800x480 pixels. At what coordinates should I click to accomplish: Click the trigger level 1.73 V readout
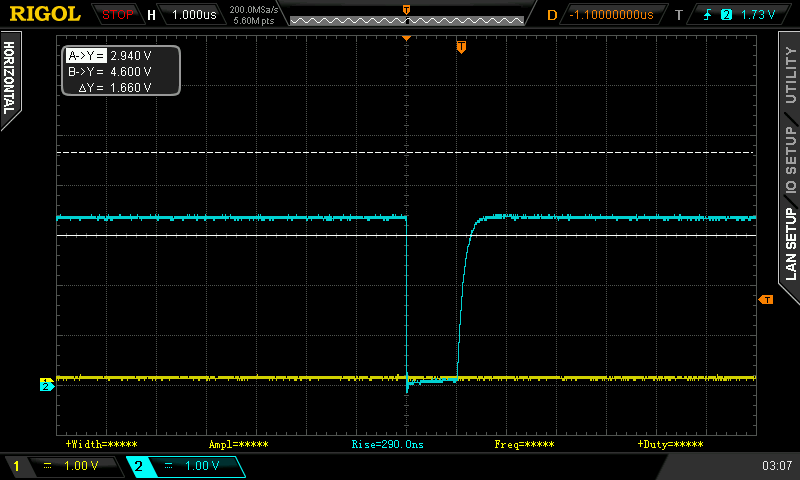(x=758, y=15)
